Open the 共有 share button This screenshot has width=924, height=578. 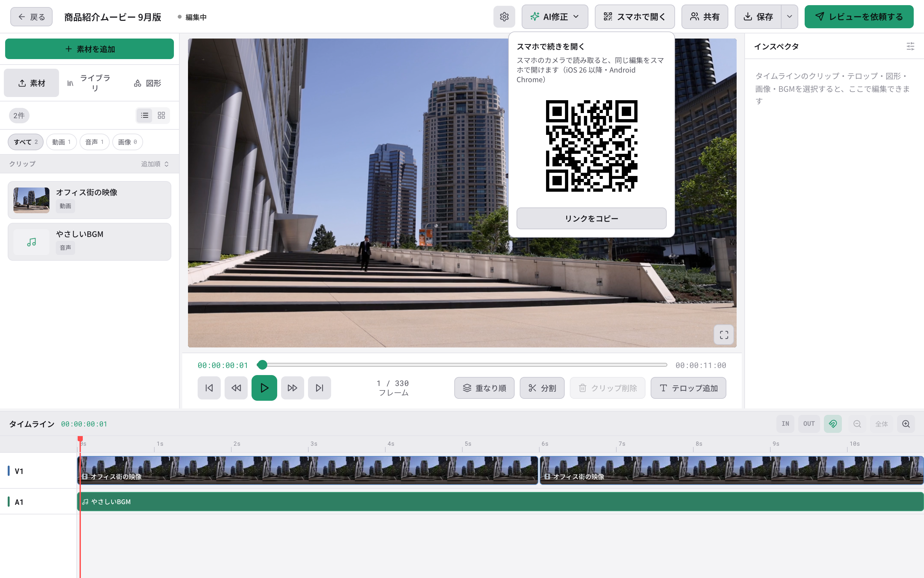pyautogui.click(x=705, y=17)
